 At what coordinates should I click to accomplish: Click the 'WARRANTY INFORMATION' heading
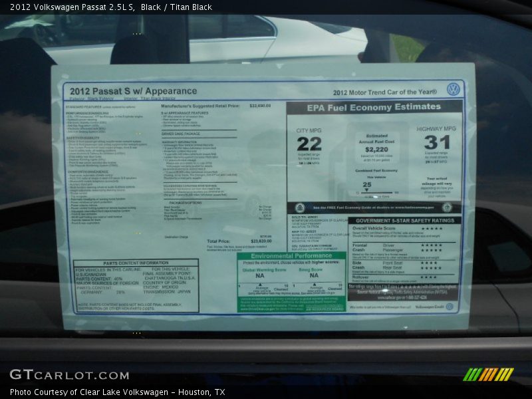point(180,142)
